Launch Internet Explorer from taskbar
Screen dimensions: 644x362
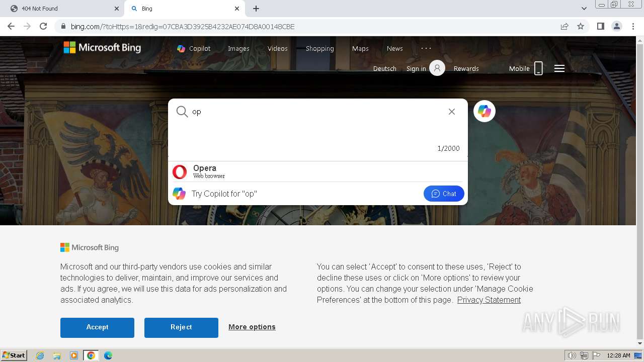[x=40, y=355]
